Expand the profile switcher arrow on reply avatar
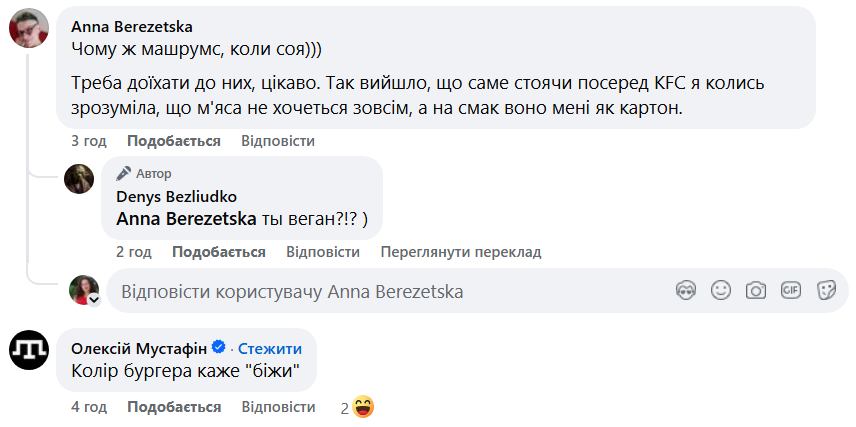Image resolution: width=856 pixels, height=427 pixels. point(93,299)
